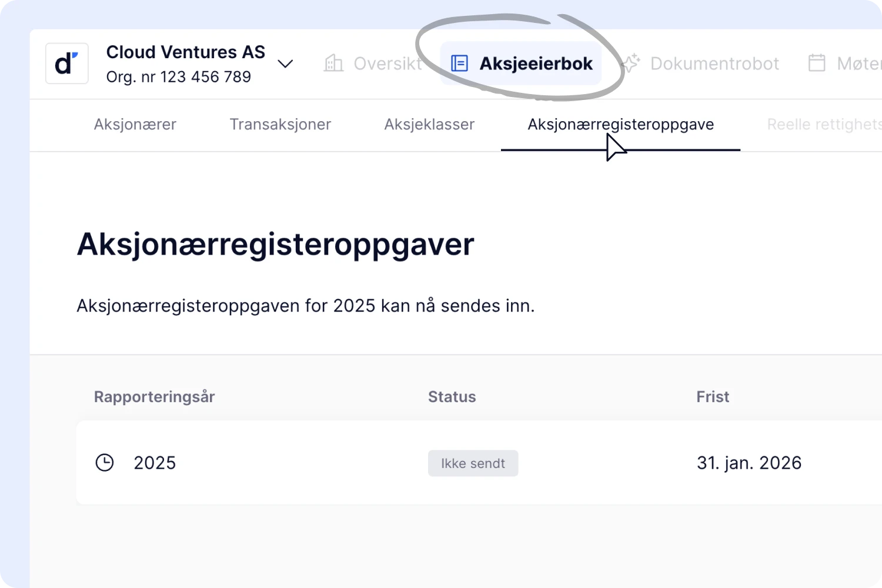
Task: Open the 2025 reporting year row
Action: [x=155, y=463]
